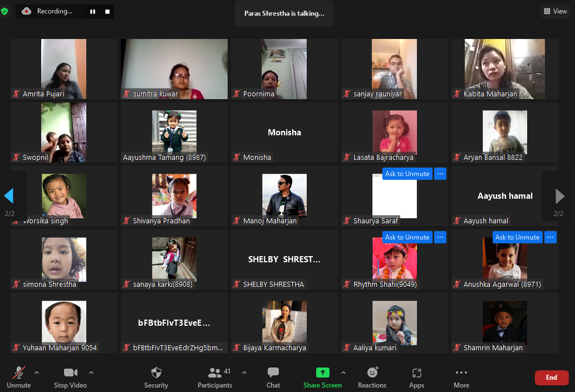Click muted mic icon for Manoj Maharjan
575x392 pixels.
click(237, 220)
